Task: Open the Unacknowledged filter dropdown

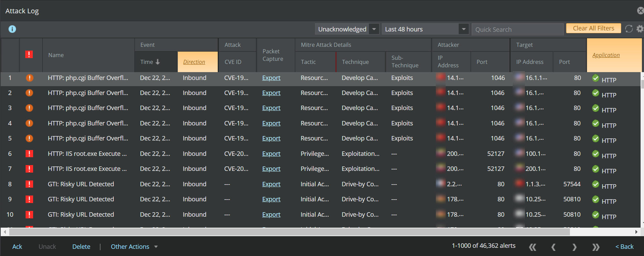Action: 347,29
